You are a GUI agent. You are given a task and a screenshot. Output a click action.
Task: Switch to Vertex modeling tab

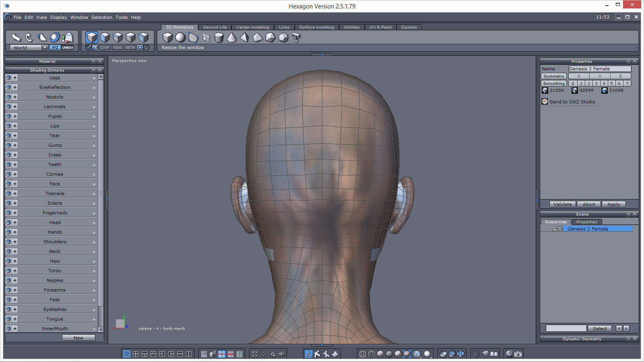click(253, 27)
